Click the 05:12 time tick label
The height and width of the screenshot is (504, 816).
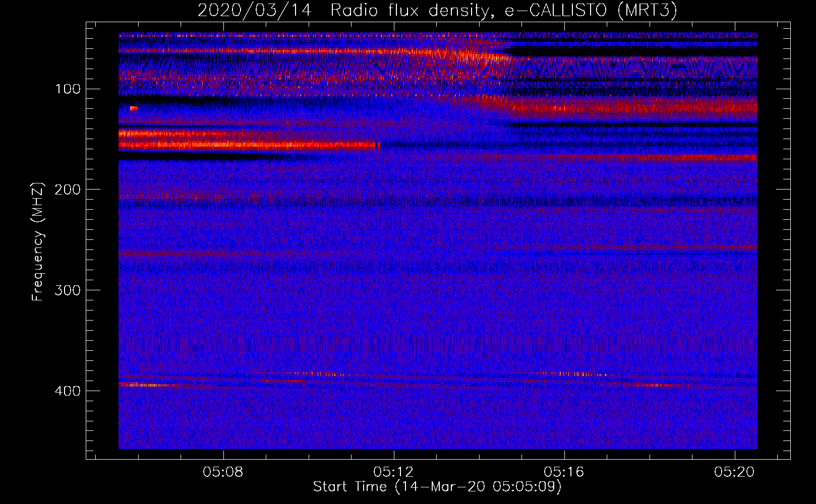(393, 472)
